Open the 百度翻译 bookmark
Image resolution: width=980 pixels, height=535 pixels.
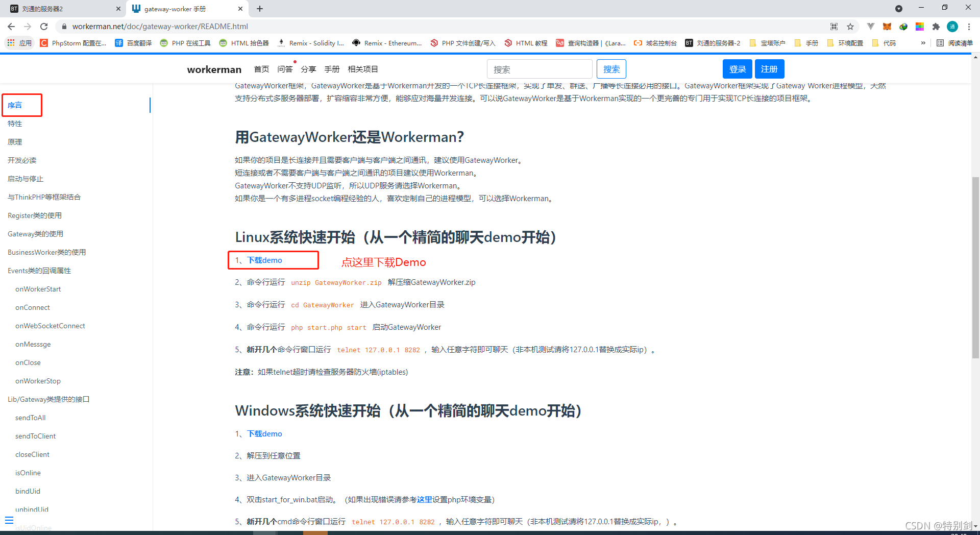point(133,43)
